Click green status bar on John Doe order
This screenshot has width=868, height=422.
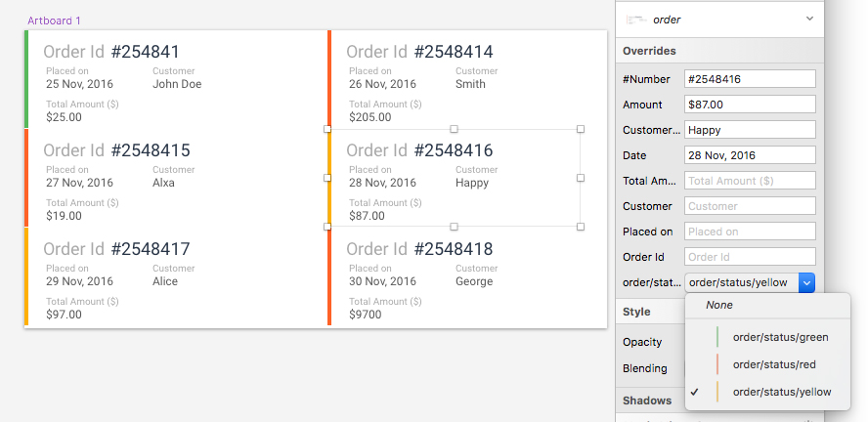pyautogui.click(x=26, y=80)
